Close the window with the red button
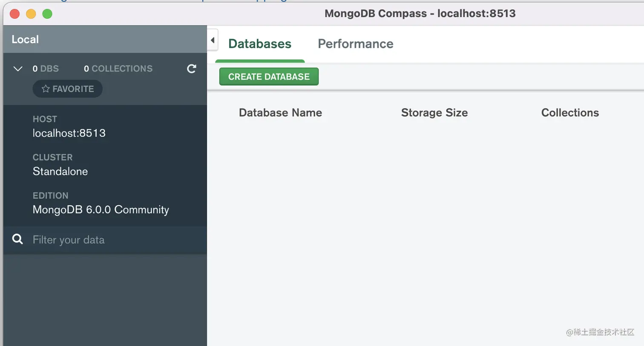The height and width of the screenshot is (346, 644). pos(15,14)
